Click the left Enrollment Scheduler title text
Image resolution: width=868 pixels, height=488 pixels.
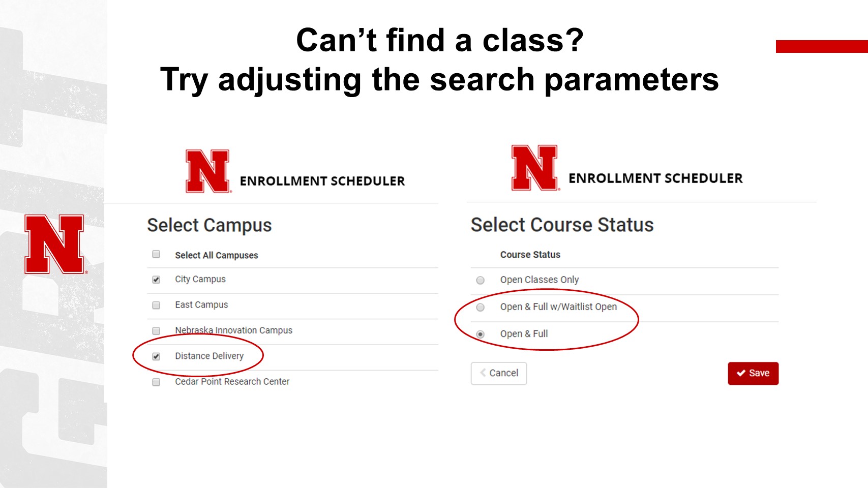click(x=322, y=181)
